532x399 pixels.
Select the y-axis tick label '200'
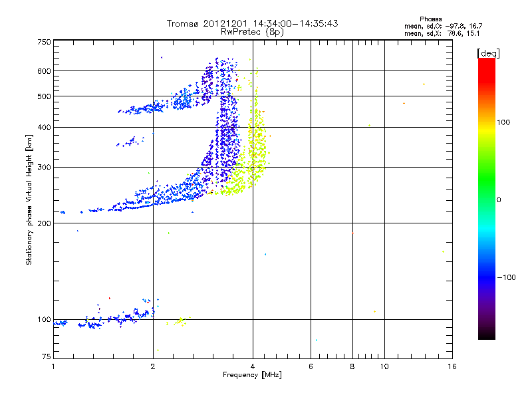coord(44,223)
